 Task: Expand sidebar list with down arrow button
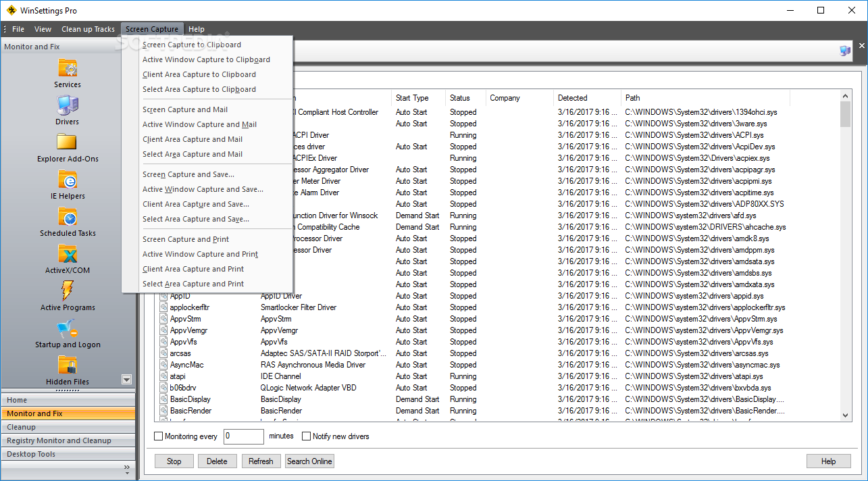(126, 380)
